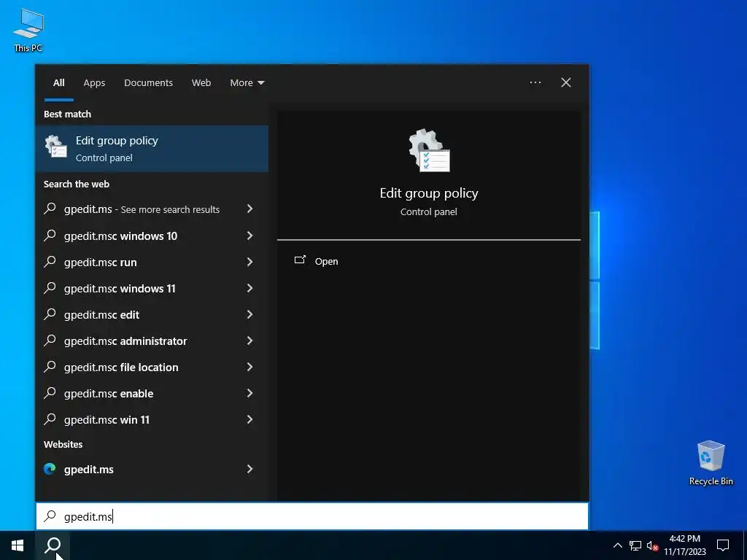Click the Open action's window icon
This screenshot has width=747, height=560.
300,260
